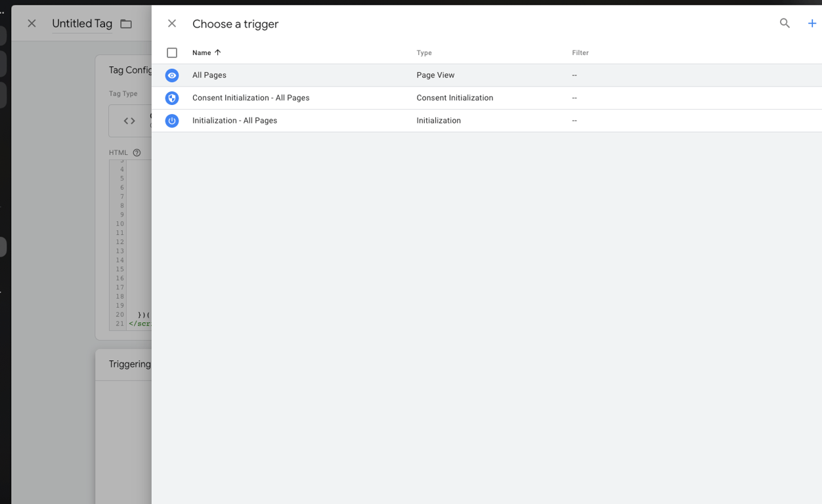
Task: Open folder icon beside Untitled Tag
Action: [x=126, y=24]
